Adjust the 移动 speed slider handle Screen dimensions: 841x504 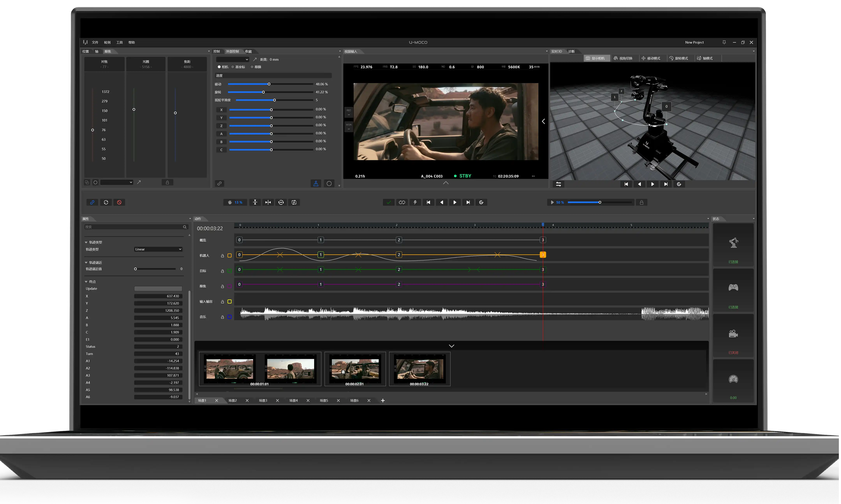pos(269,84)
